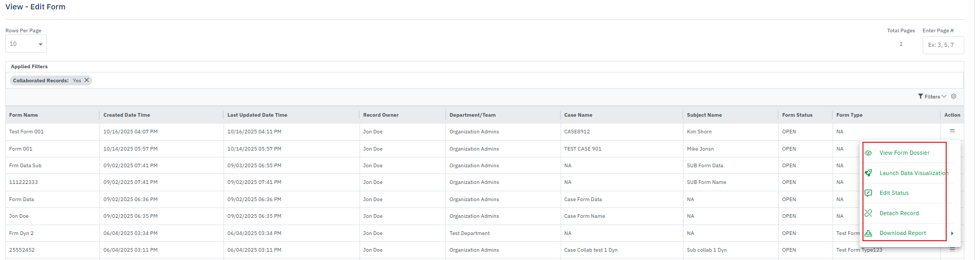Open the Rows Per Page dropdown
The height and width of the screenshot is (260, 980).
26,44
